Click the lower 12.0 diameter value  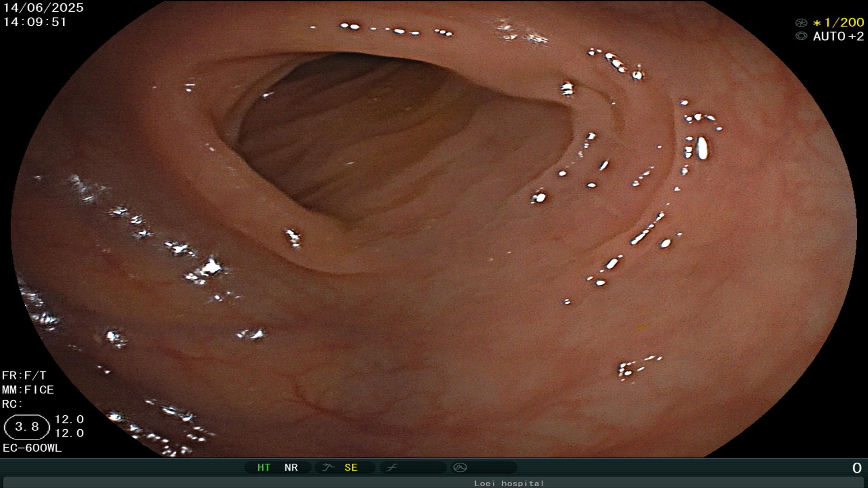pyautogui.click(x=69, y=433)
